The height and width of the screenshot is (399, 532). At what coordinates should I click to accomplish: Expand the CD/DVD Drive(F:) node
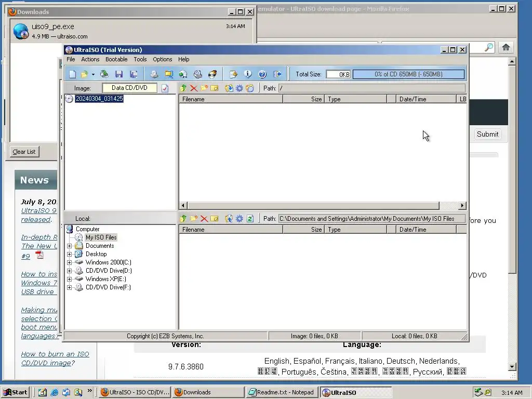69,287
